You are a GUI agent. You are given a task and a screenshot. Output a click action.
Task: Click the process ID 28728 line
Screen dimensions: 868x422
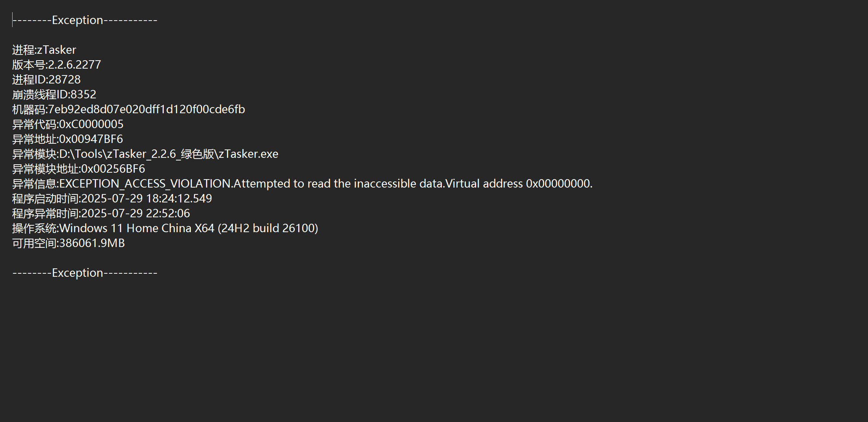(46, 79)
